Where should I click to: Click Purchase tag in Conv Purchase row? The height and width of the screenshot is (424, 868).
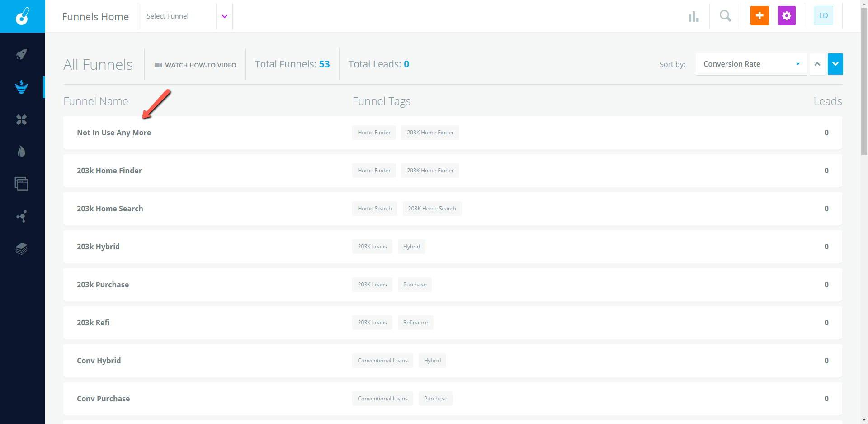click(x=435, y=399)
